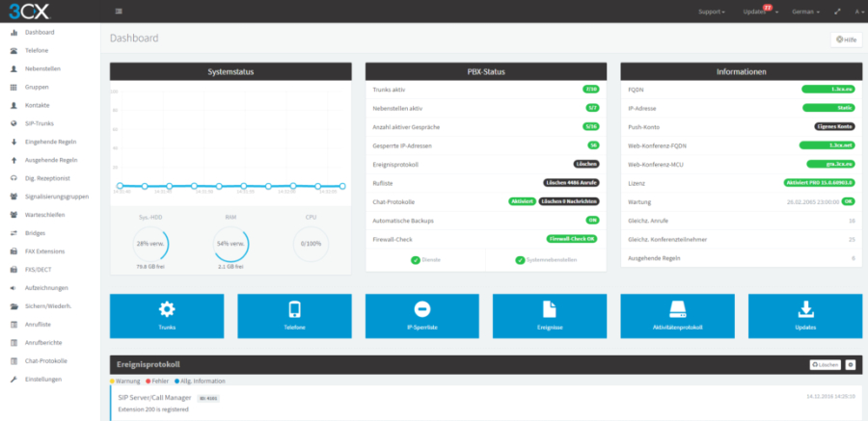
Task: Click the Dienste green check status
Action: tap(425, 260)
